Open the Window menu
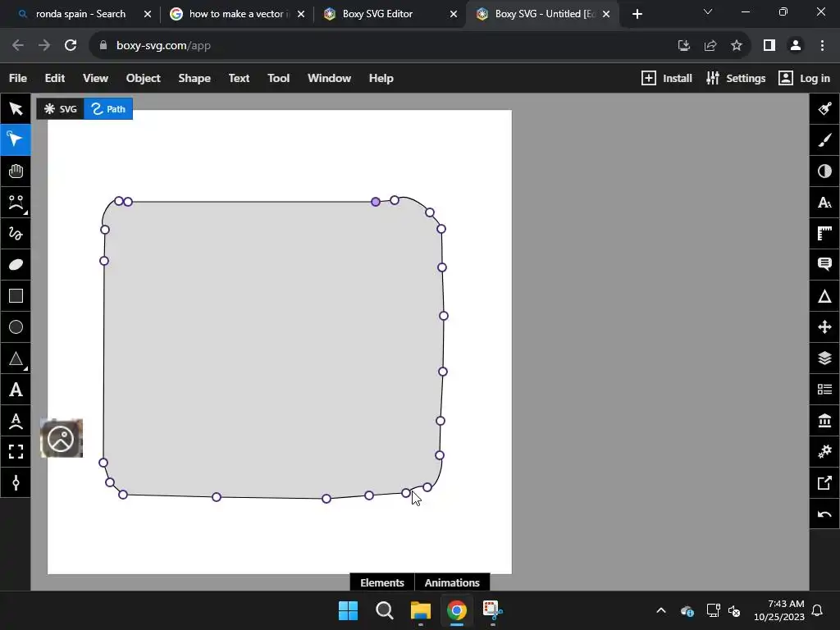Image resolution: width=840 pixels, height=630 pixels. (x=329, y=78)
